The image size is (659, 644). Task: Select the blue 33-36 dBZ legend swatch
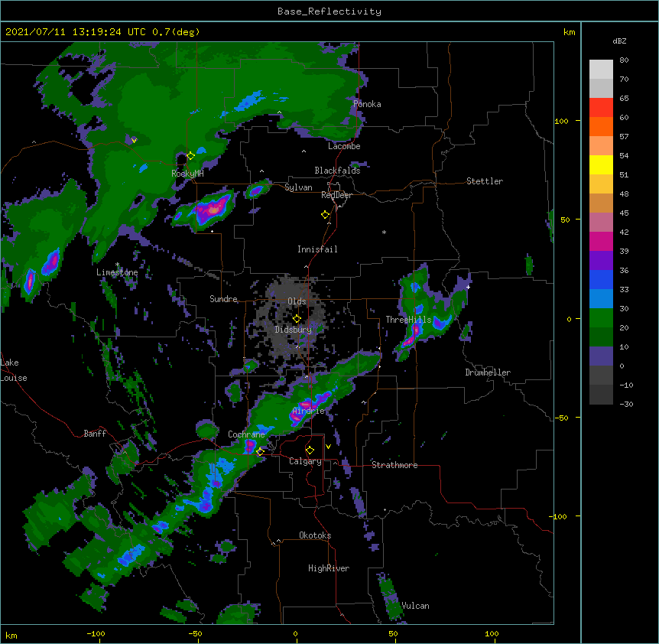point(601,279)
